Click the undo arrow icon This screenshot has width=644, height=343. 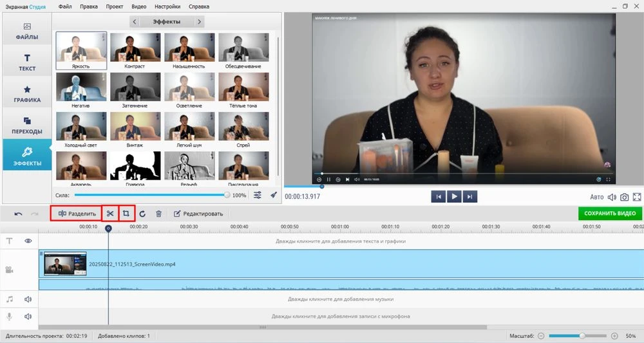[x=18, y=214]
